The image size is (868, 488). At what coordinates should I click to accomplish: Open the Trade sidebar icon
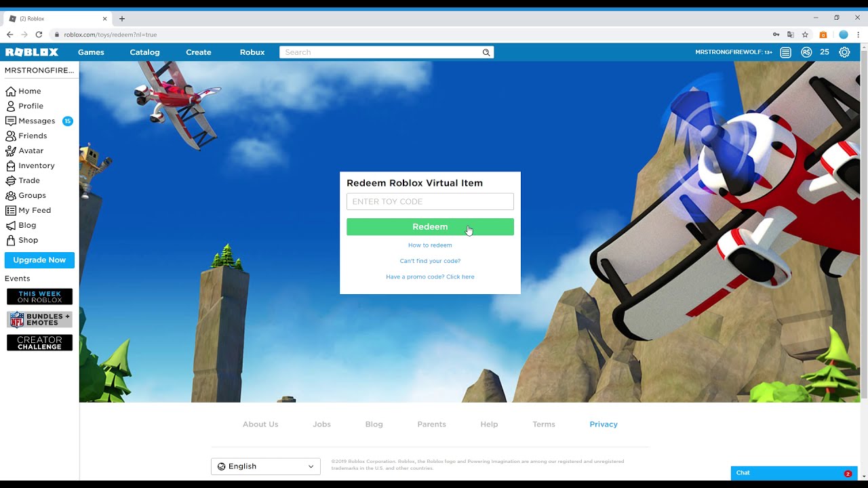tap(10, 180)
